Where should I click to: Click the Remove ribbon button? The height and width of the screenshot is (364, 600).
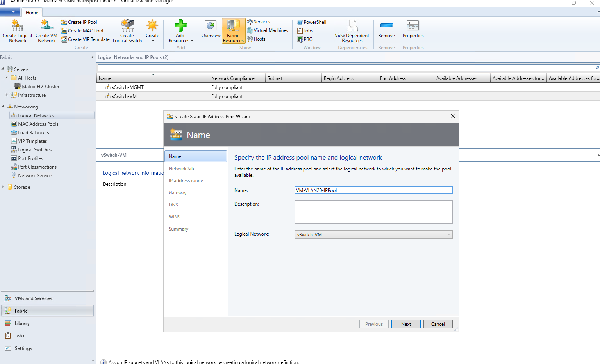(386, 29)
